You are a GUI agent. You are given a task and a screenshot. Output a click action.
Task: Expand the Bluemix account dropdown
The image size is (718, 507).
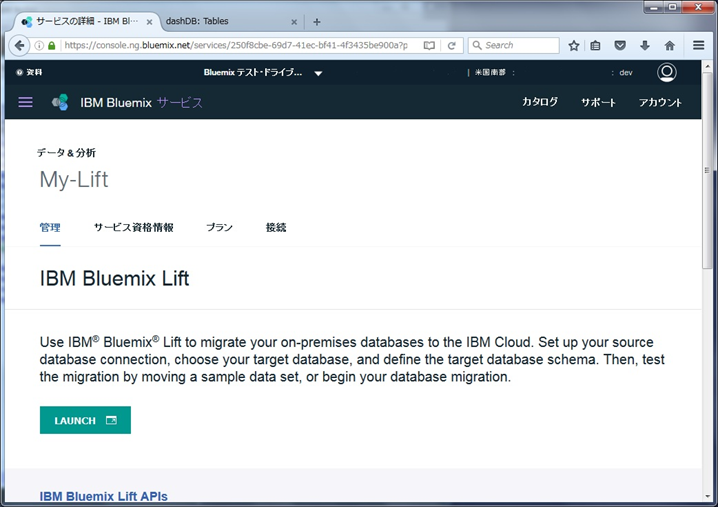[x=318, y=73]
